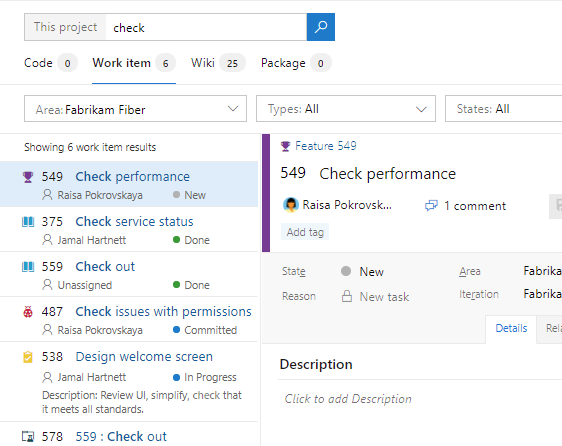The height and width of the screenshot is (446, 562).
Task: Click the search box containing check
Action: pos(206,27)
